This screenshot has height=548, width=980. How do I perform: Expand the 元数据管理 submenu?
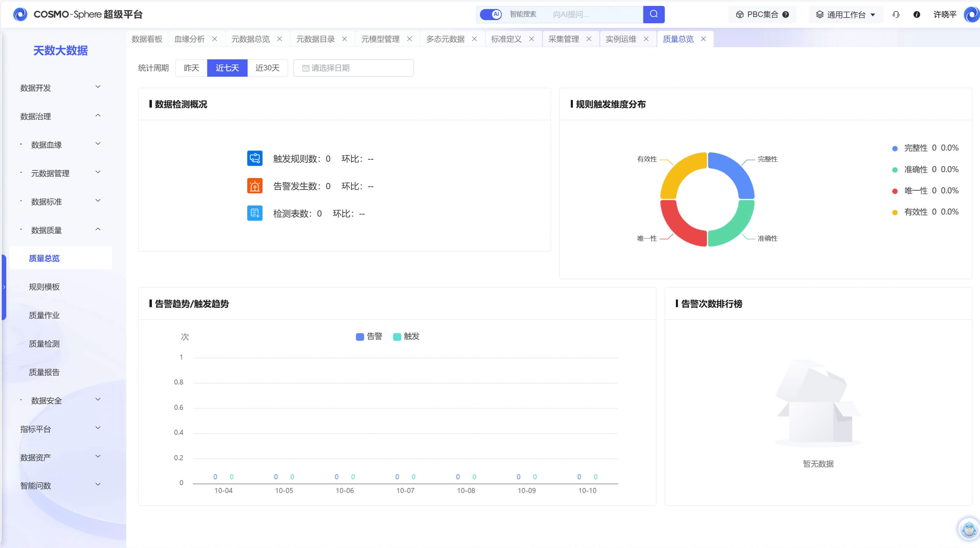[x=60, y=173]
